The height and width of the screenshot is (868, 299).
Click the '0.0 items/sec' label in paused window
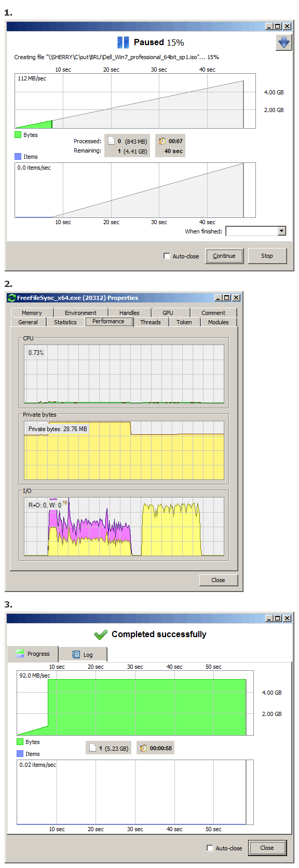[34, 168]
